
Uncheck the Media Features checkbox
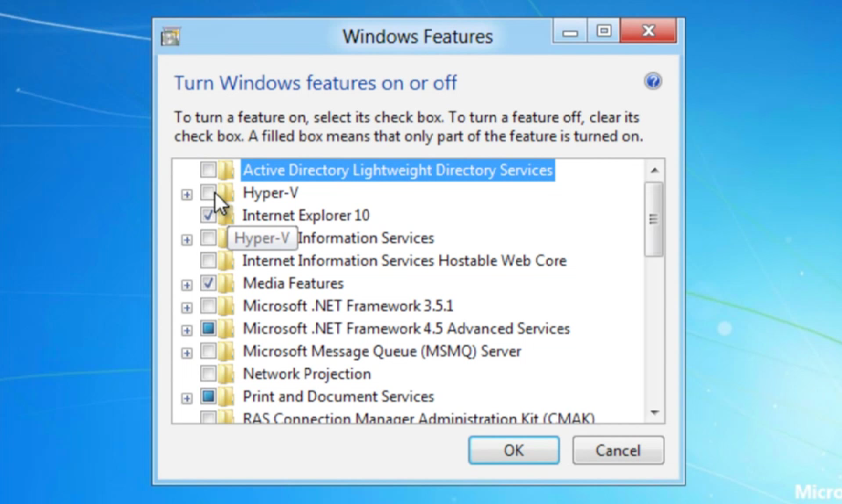pos(208,284)
